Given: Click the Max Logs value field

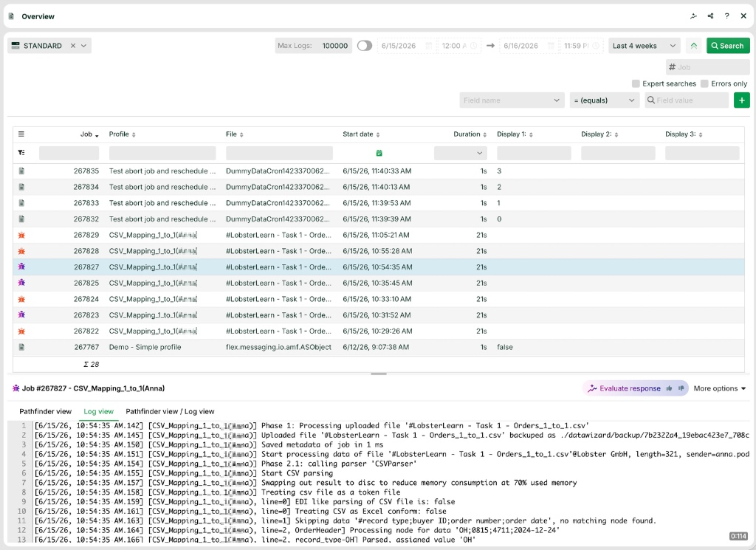Looking at the screenshot, I should [335, 46].
